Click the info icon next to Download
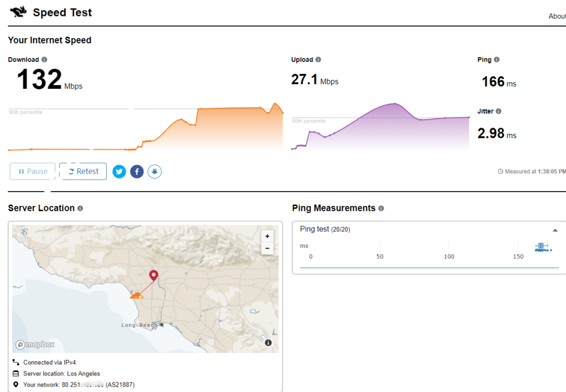 (44, 60)
